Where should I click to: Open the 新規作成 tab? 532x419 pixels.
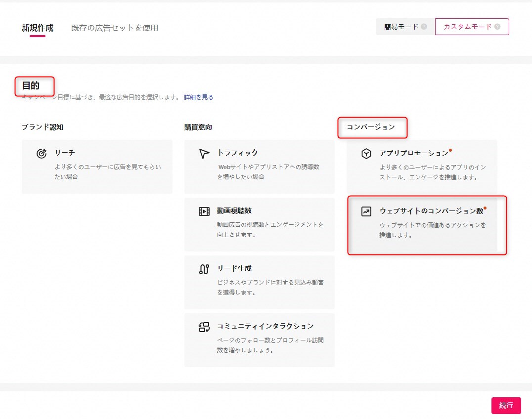click(38, 28)
